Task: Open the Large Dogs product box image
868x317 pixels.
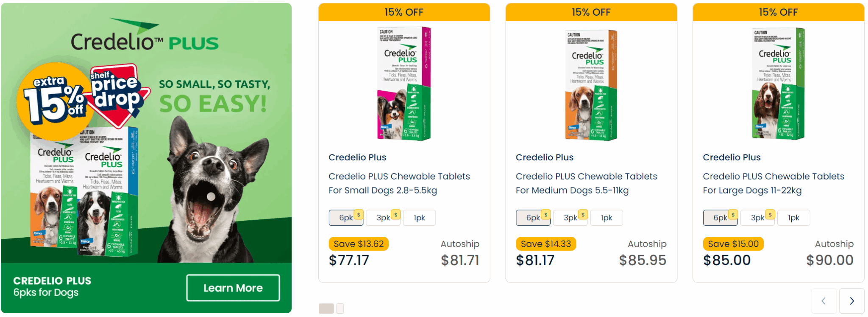Action: coord(778,84)
